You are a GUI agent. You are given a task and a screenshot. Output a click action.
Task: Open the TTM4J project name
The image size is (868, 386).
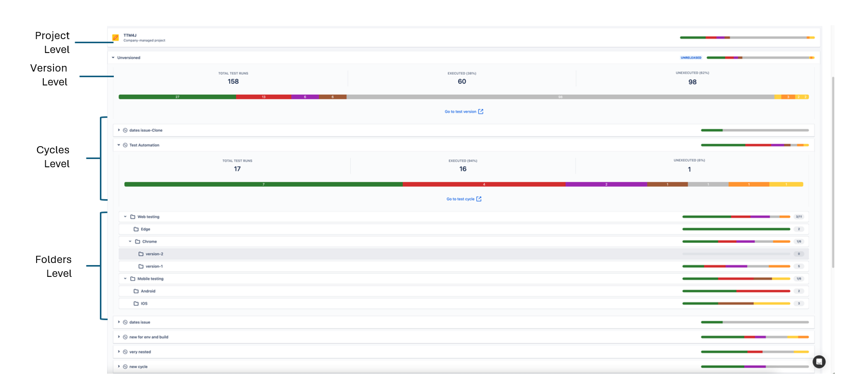[x=130, y=36]
